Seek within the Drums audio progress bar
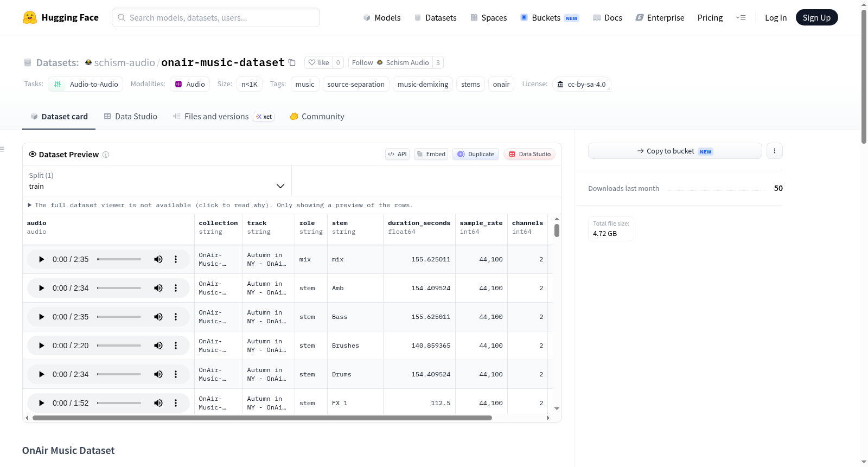The width and height of the screenshot is (868, 467). pyautogui.click(x=119, y=374)
